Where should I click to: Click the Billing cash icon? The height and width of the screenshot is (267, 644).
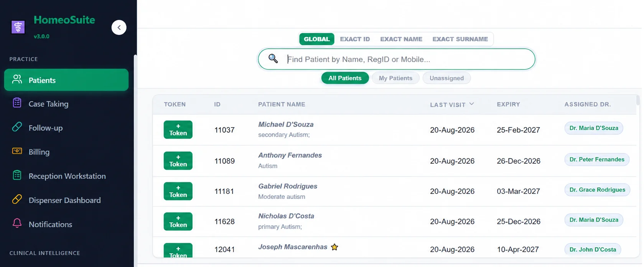tap(17, 151)
